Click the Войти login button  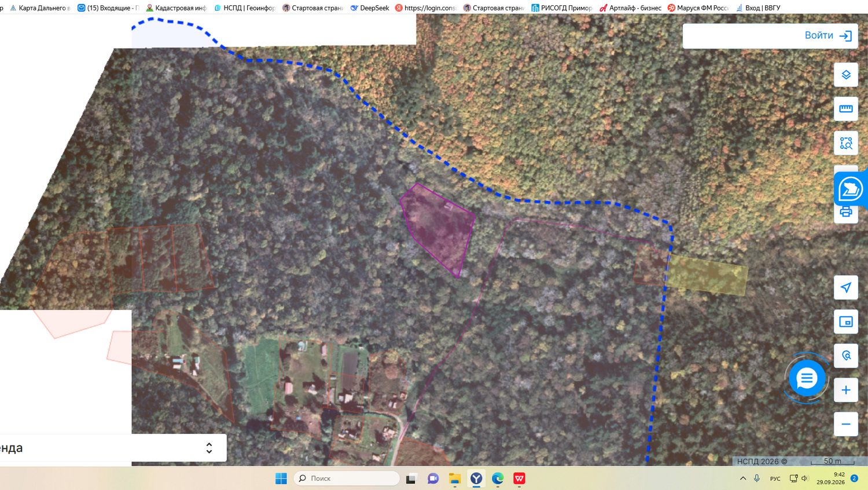click(x=828, y=35)
